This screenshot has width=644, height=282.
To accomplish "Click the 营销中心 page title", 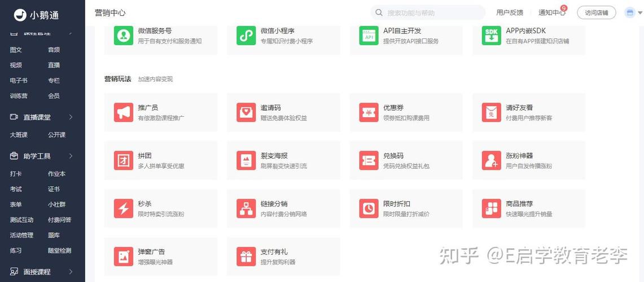I will [x=110, y=13].
